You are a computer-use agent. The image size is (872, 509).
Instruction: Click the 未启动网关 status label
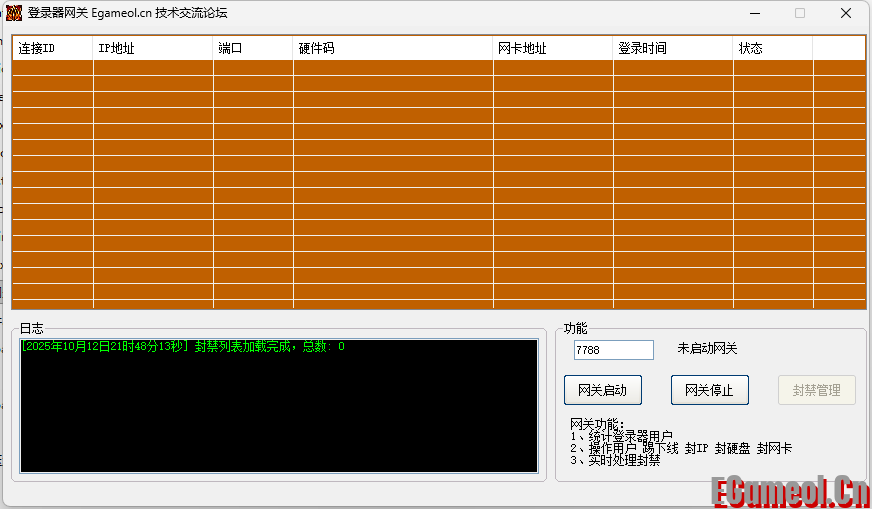click(707, 349)
